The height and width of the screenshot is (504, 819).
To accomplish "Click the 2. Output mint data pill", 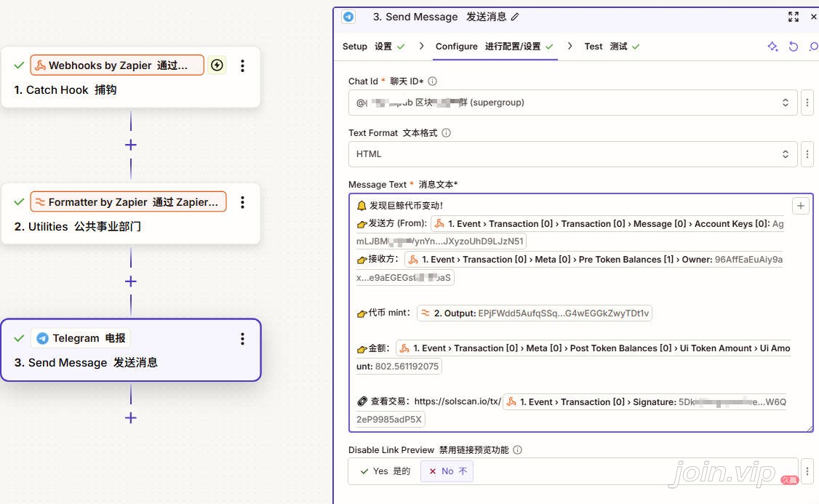I will point(535,313).
